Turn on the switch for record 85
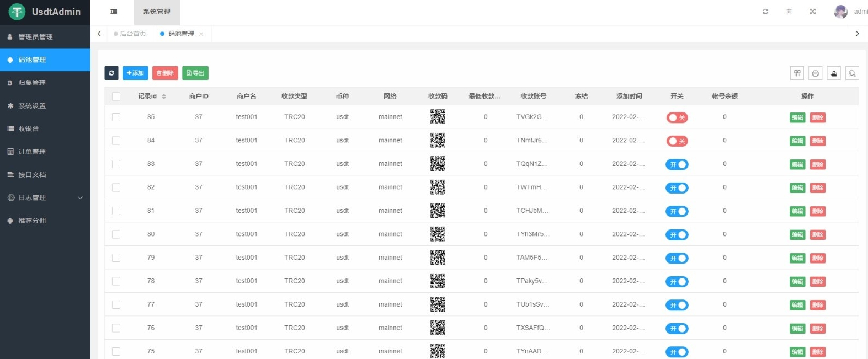 (x=677, y=117)
